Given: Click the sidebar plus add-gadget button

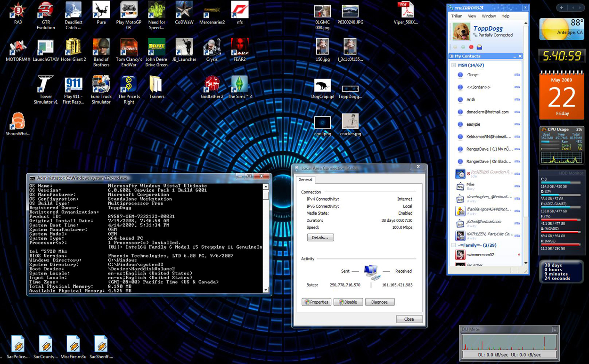Looking at the screenshot, I should tap(561, 8).
